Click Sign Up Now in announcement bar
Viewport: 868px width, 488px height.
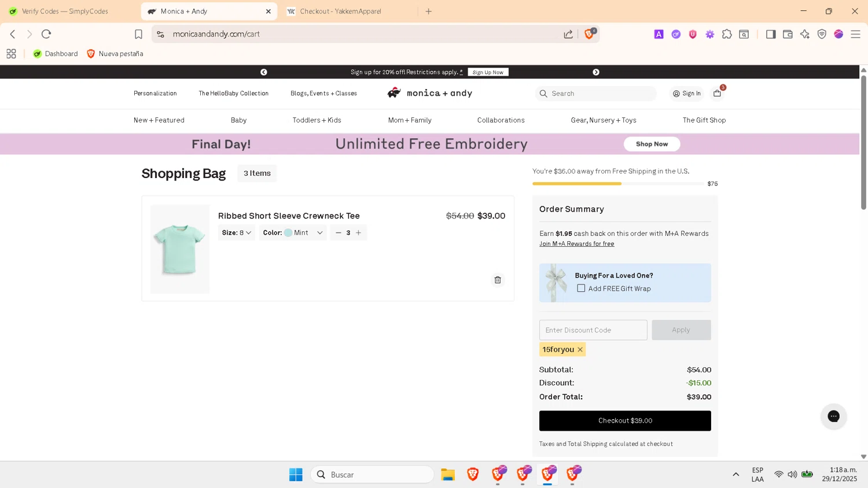488,72
